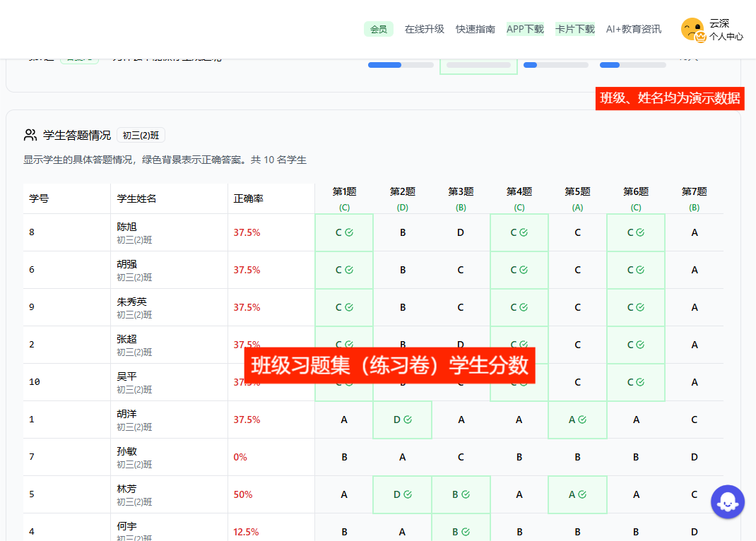
Task: Click 胡洋's correct check icon in 第5题
Action: point(582,420)
